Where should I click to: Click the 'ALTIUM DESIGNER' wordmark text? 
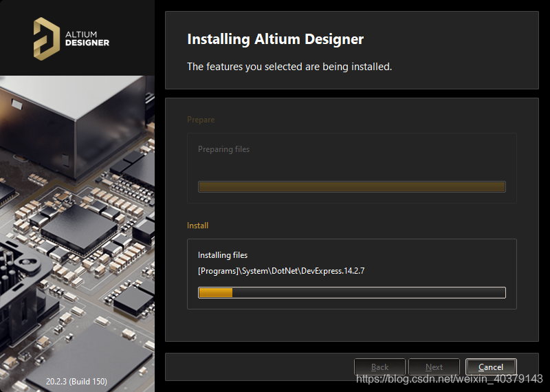(87, 39)
